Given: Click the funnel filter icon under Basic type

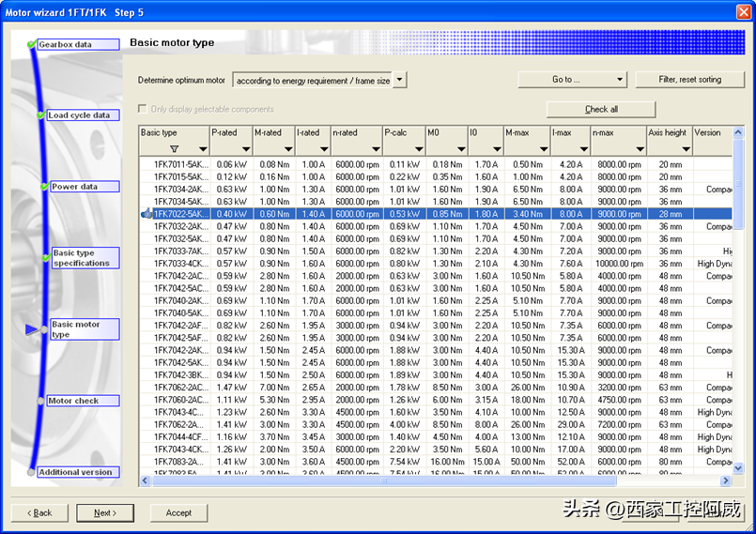Looking at the screenshot, I should 174,149.
